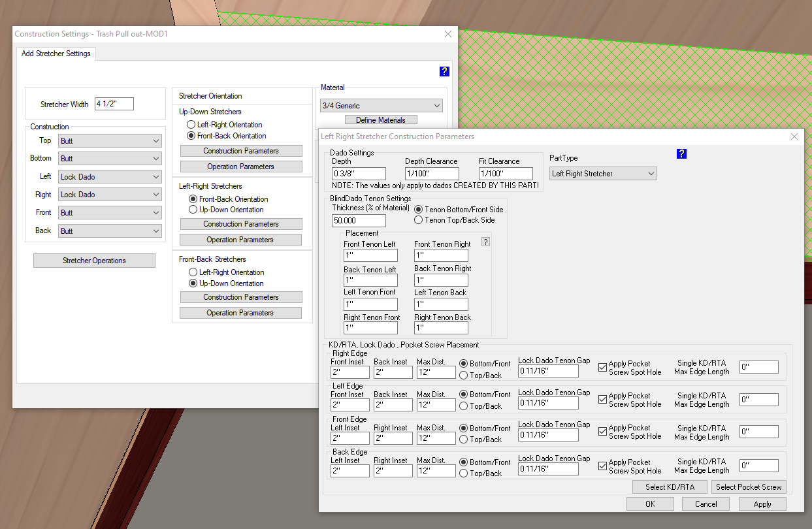Select Tenon Top/Back Side radio option
812x529 pixels.
pos(419,221)
